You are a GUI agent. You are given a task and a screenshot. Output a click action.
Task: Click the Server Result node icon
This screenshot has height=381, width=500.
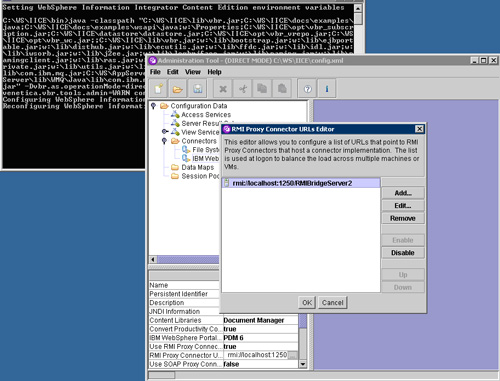coord(175,123)
